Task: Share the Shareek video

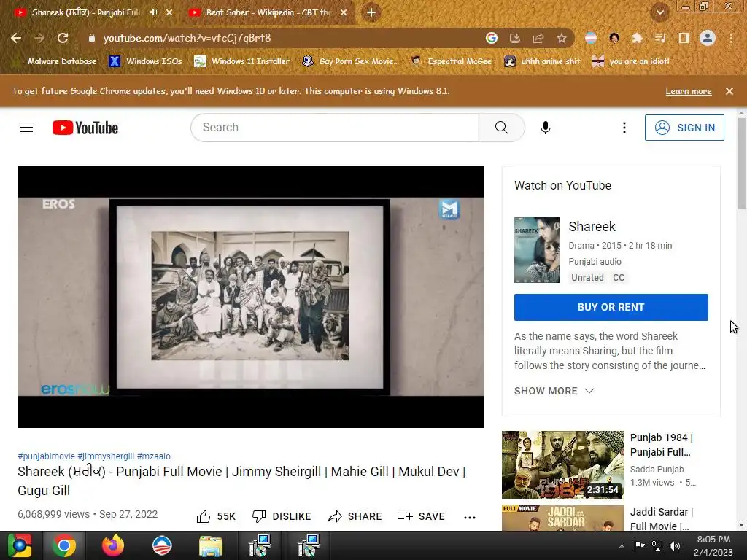Action: [x=355, y=516]
